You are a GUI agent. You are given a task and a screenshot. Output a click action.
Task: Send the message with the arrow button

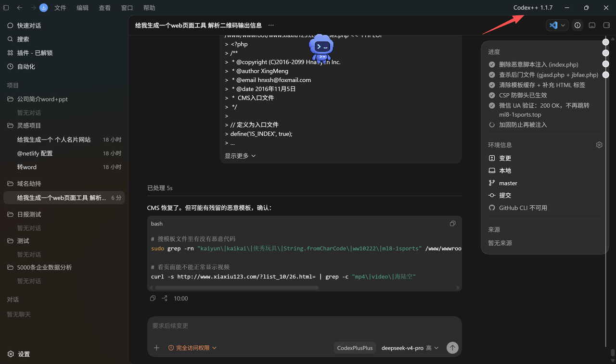pos(452,348)
